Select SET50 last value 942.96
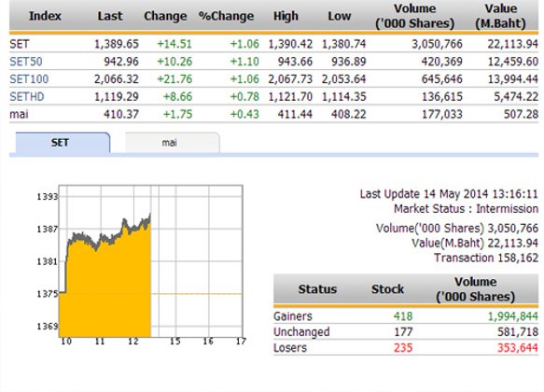Viewport: 544px width, 392px height. pyautogui.click(x=121, y=62)
